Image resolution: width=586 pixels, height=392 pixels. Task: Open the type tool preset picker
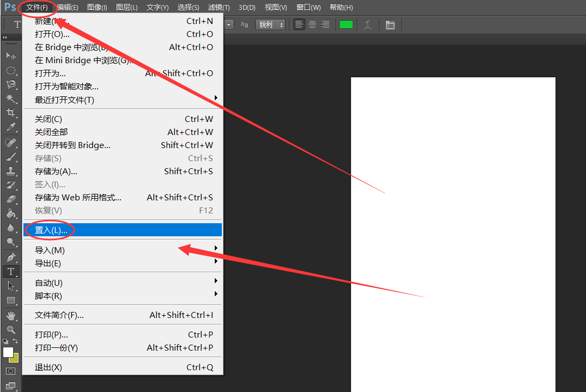17,24
